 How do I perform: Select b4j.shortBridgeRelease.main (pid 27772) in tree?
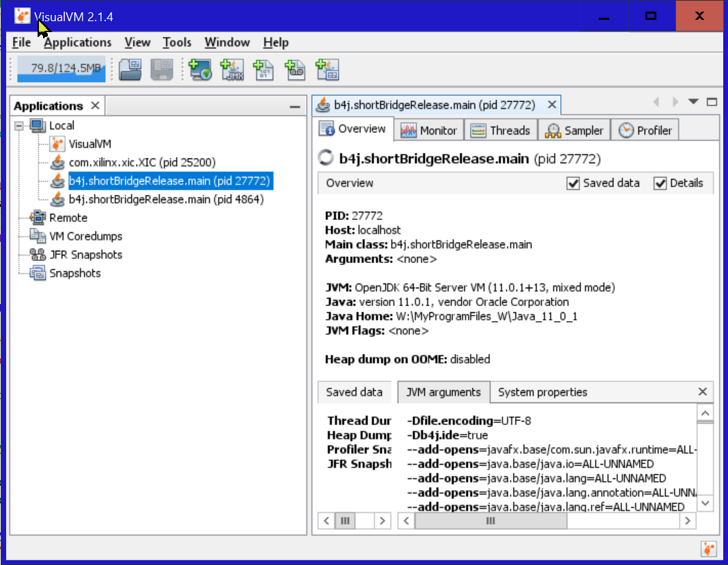170,181
